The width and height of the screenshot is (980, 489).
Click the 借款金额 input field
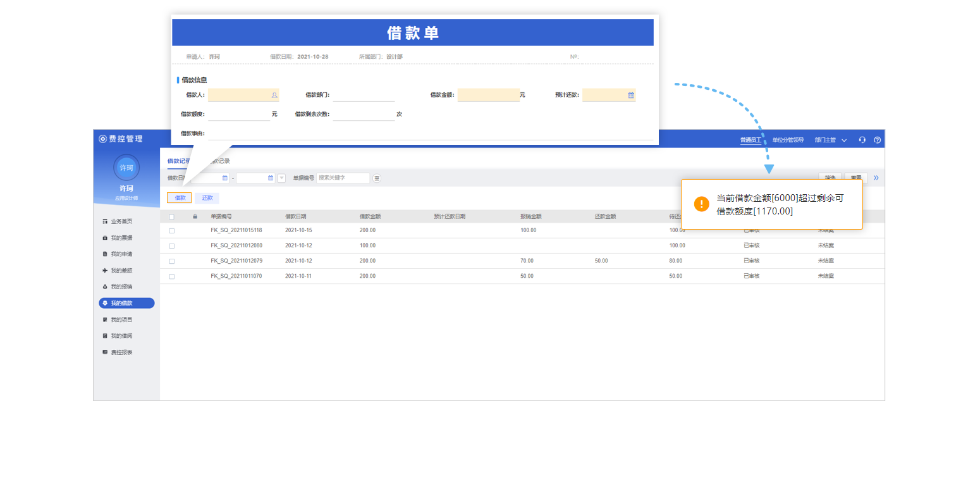(x=487, y=95)
